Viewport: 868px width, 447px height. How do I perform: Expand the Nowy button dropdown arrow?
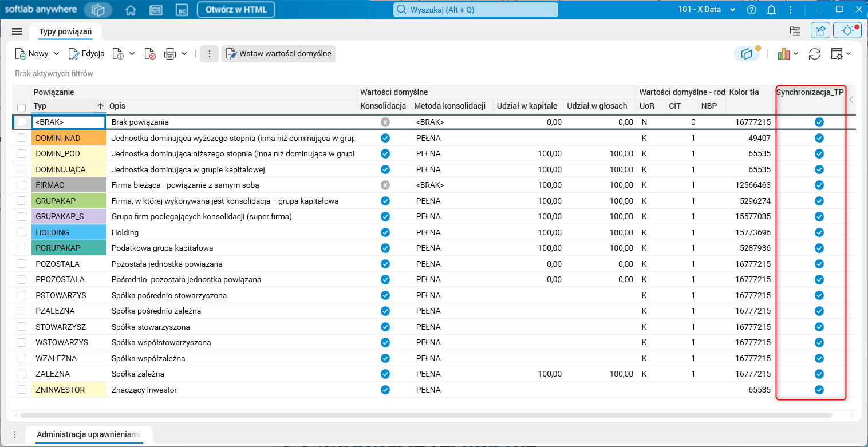56,54
